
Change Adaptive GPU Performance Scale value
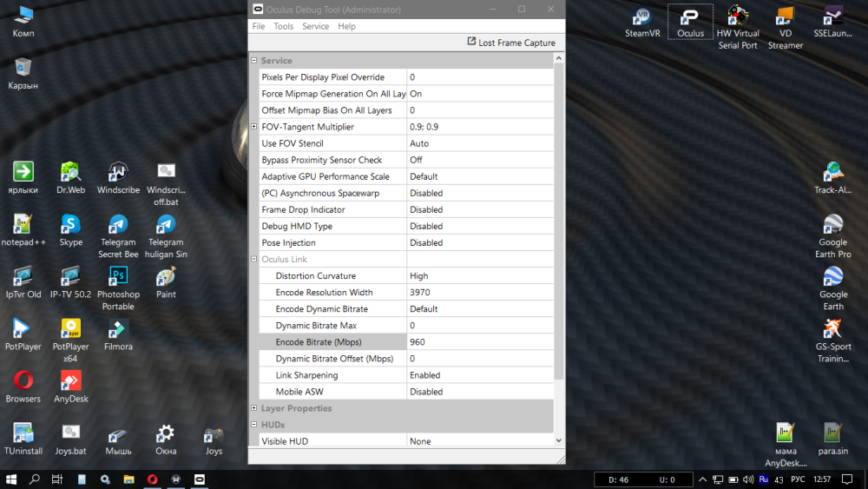pos(480,176)
